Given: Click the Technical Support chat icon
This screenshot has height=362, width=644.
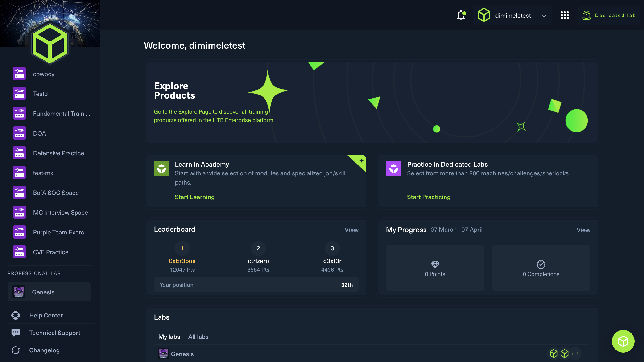Looking at the screenshot, I should point(16,333).
